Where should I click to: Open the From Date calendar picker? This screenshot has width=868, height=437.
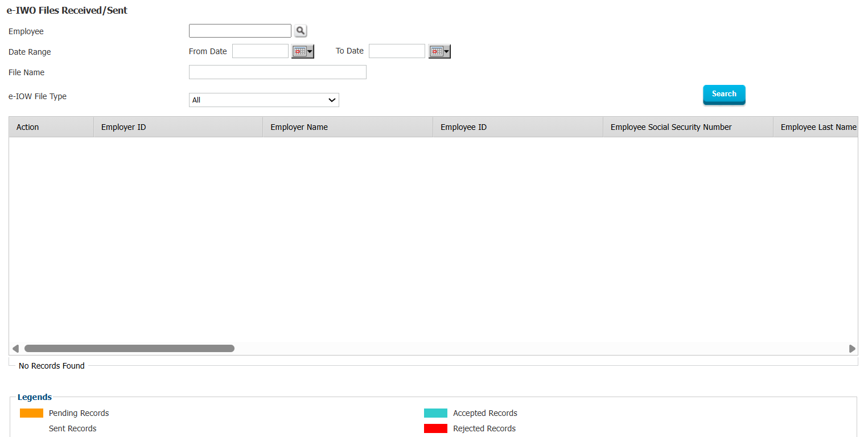(x=303, y=52)
